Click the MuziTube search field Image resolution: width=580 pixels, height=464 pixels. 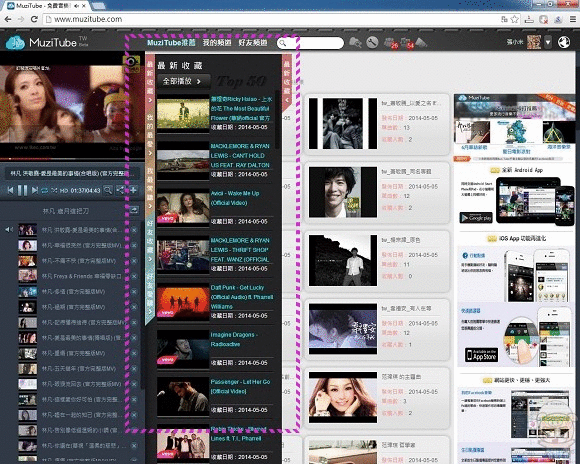[x=311, y=43]
